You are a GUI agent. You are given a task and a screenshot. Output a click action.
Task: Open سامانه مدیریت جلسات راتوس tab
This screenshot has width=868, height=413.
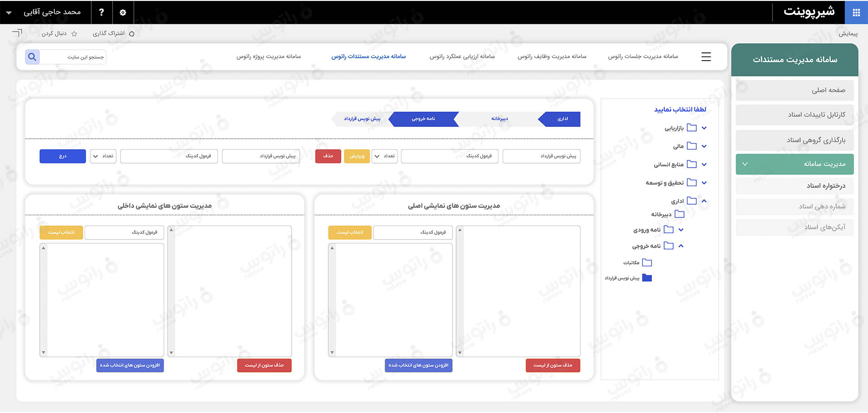tap(642, 56)
